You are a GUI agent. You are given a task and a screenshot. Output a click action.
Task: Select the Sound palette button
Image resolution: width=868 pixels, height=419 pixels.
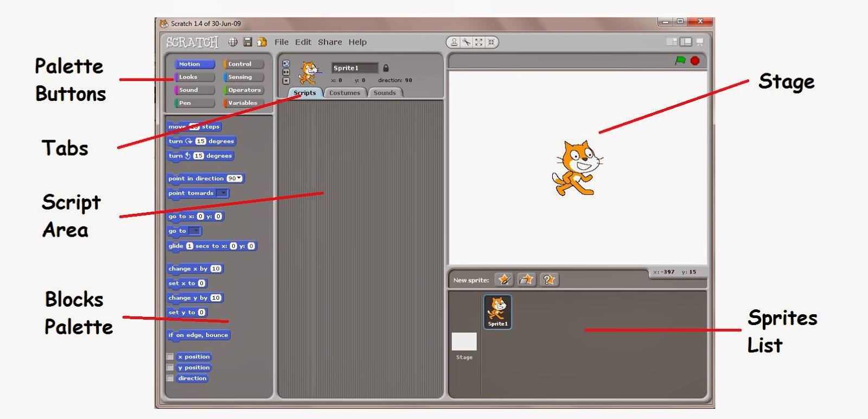[x=194, y=90]
